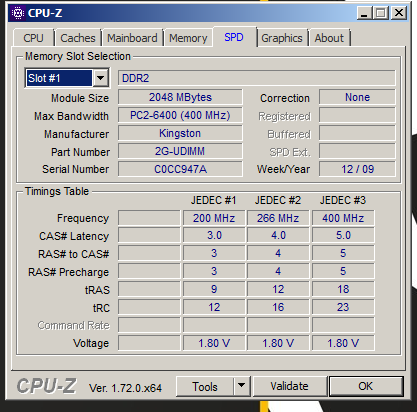Click the 2G-UDIMM part number value
The height and width of the screenshot is (412, 417).
180,151
